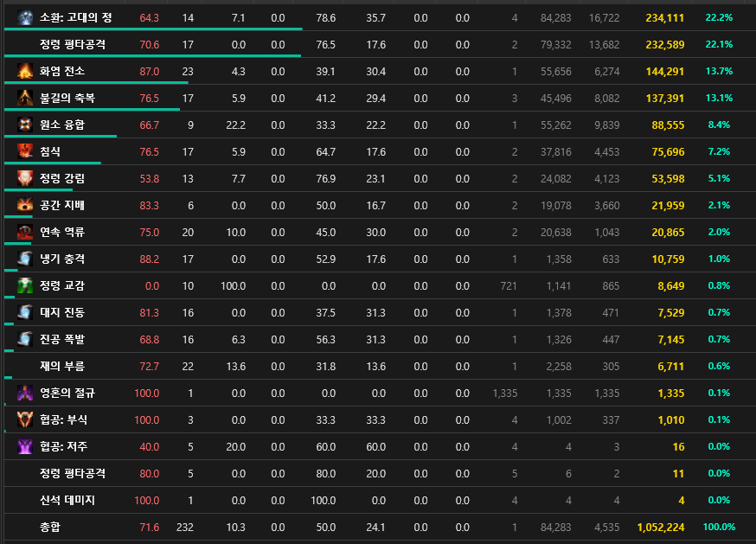The image size is (756, 544).
Task: Click the 소환: 고대의 정 skill icon
Action: (x=25, y=17)
